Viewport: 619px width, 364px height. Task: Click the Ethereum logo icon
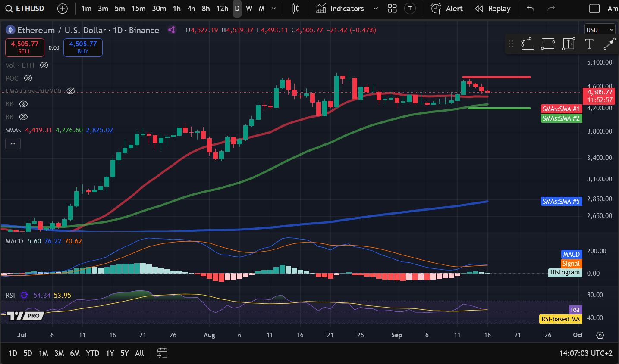[x=10, y=30]
